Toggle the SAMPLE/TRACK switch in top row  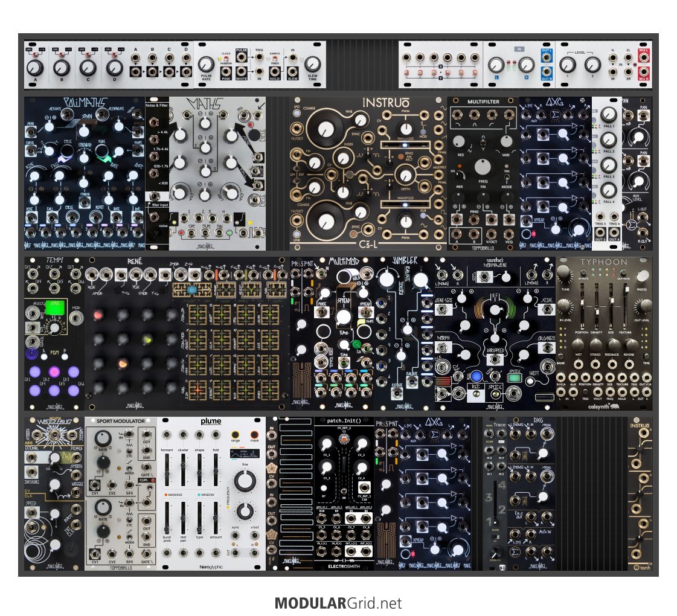pos(275,59)
